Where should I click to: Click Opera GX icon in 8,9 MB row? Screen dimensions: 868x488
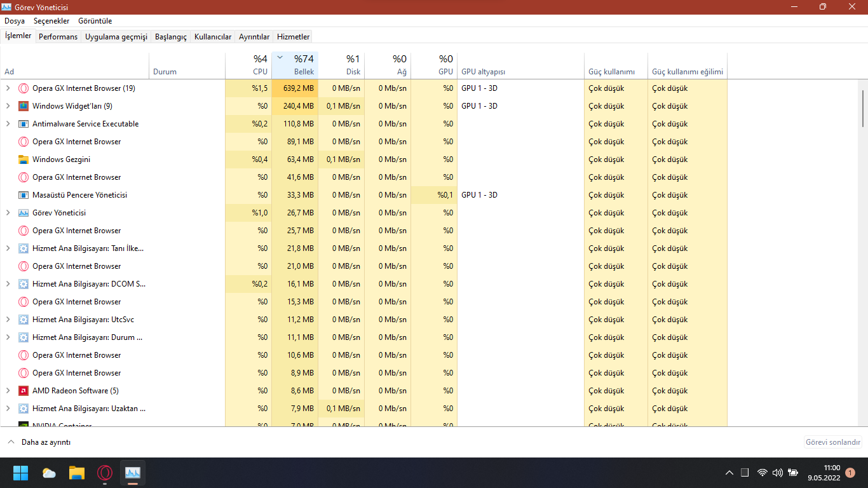point(24,373)
